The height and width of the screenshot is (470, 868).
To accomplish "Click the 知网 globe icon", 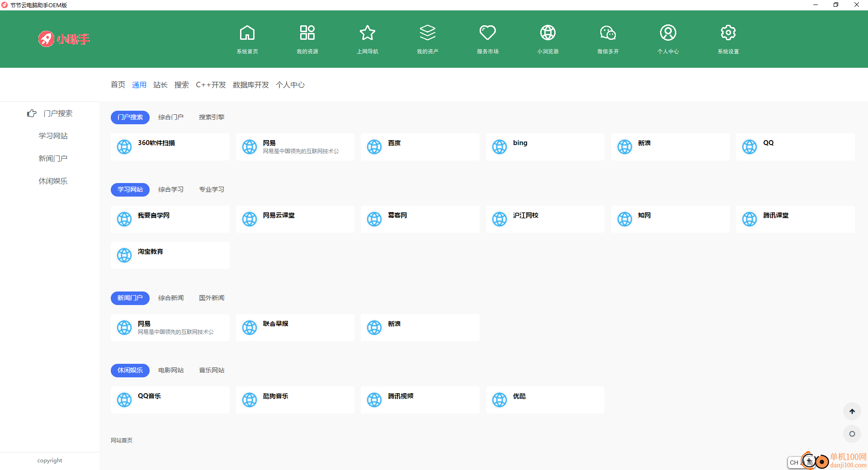I will [625, 219].
